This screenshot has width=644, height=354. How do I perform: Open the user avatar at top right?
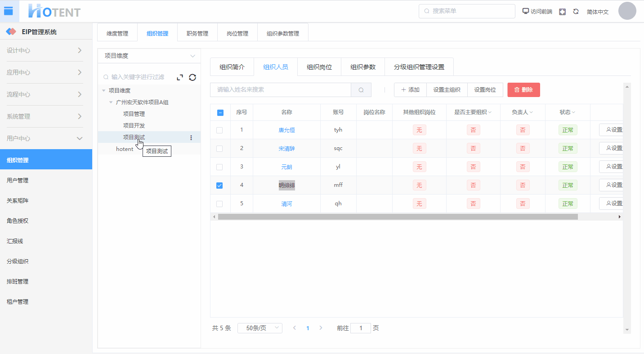click(627, 11)
